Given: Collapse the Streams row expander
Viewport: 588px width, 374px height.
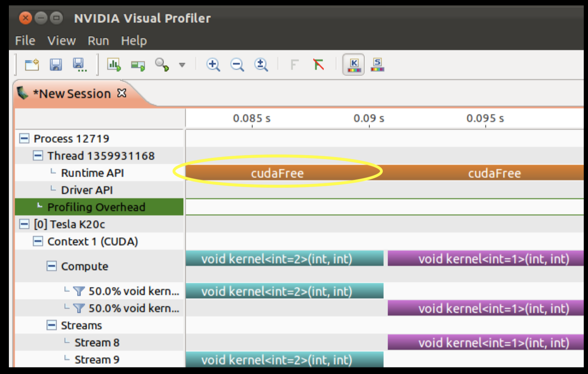Looking at the screenshot, I should (x=51, y=325).
